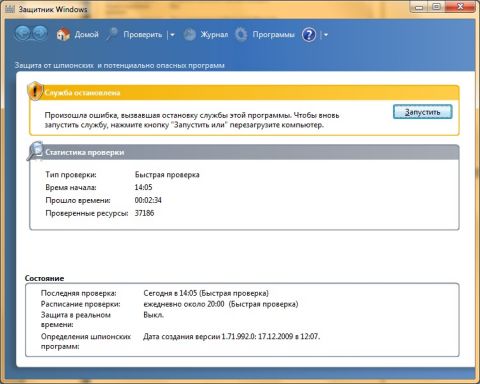Expand the Help options dropdown arrow
Screen dimensions: 480x384
325,35
